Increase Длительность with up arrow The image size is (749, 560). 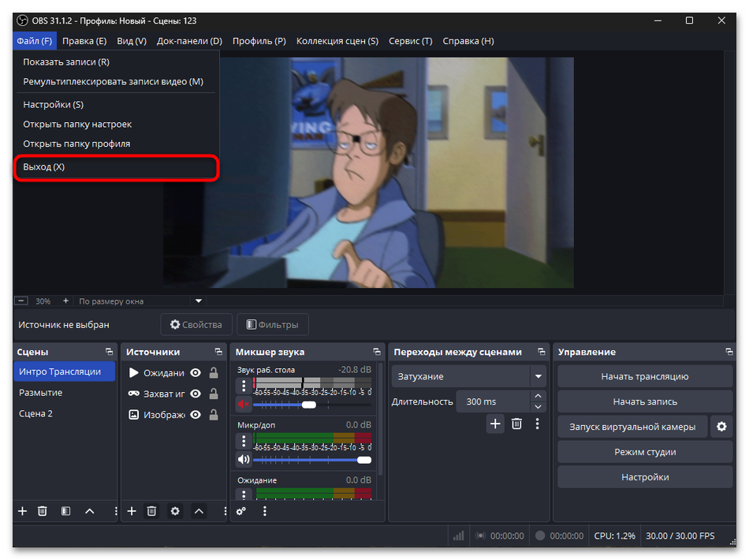point(538,396)
